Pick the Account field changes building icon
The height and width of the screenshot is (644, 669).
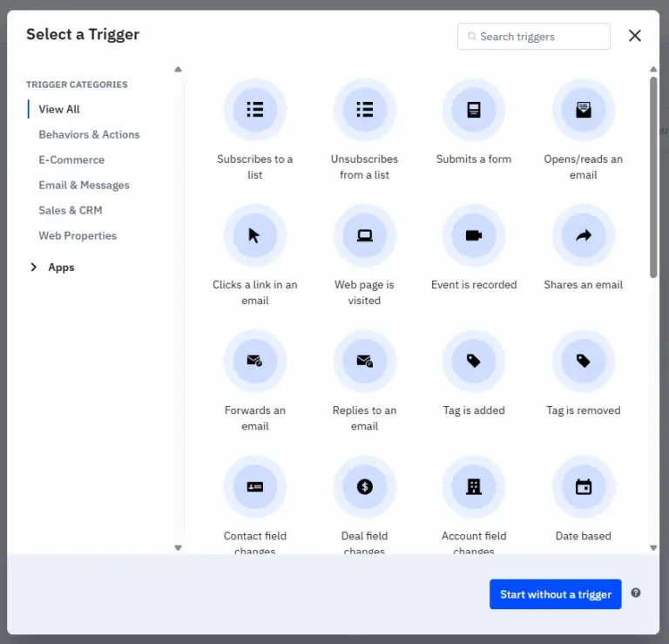point(474,487)
